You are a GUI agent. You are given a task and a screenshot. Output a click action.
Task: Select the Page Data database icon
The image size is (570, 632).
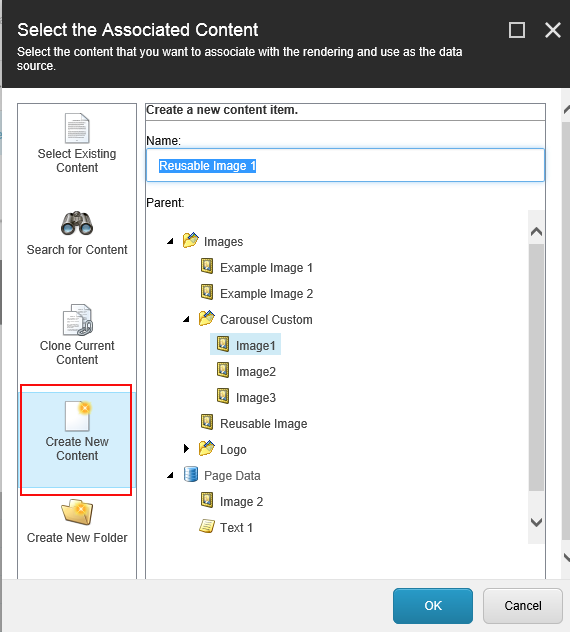[x=191, y=475]
